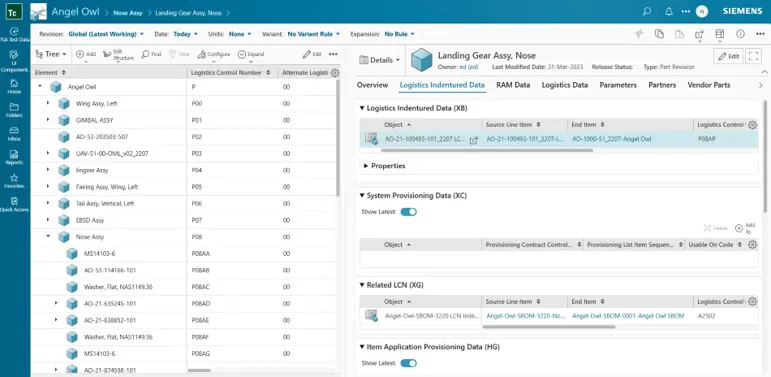771x377 pixels.
Task: Click Edit Structure in tree toolbar
Action: pos(119,55)
